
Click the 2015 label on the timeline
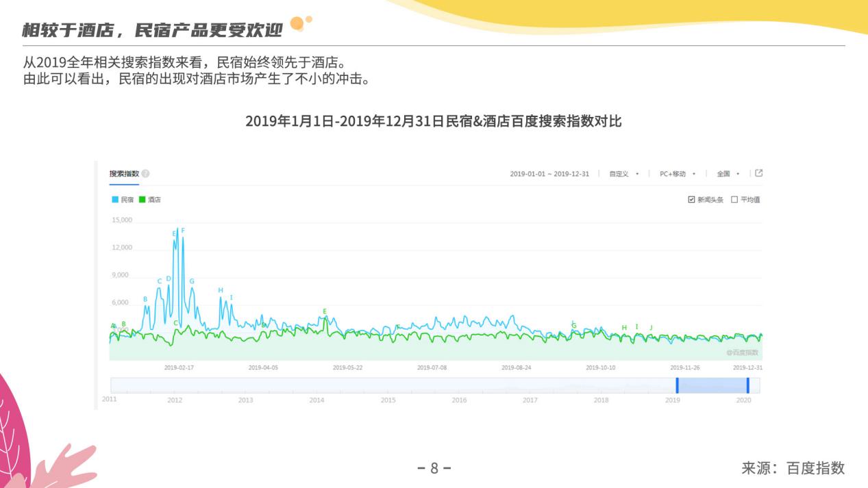(x=388, y=400)
